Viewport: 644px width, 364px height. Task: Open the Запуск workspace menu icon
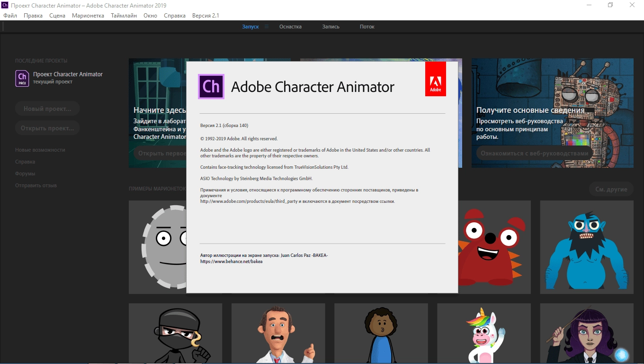point(267,27)
